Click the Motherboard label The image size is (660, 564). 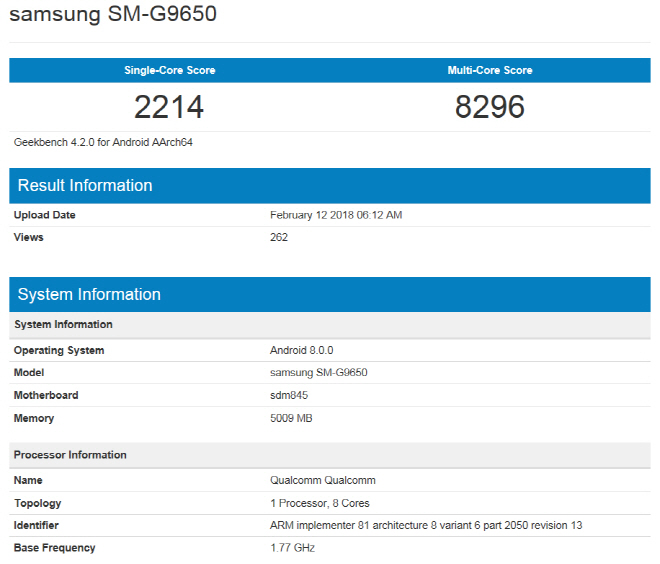(x=46, y=396)
